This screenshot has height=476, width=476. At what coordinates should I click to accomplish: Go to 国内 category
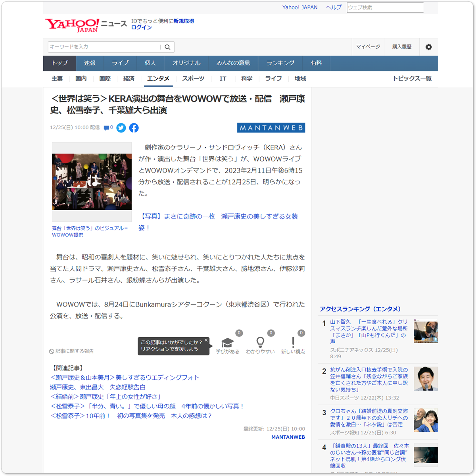[81, 79]
